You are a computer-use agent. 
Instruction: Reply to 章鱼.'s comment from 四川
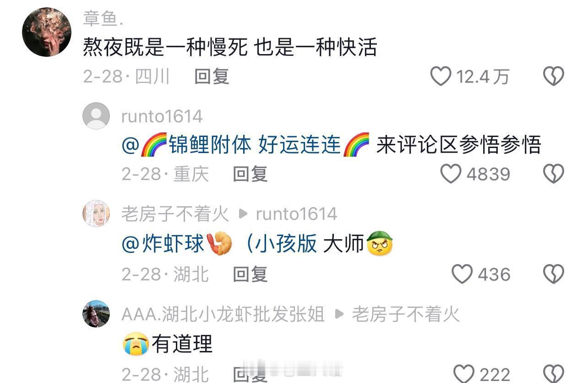(212, 77)
